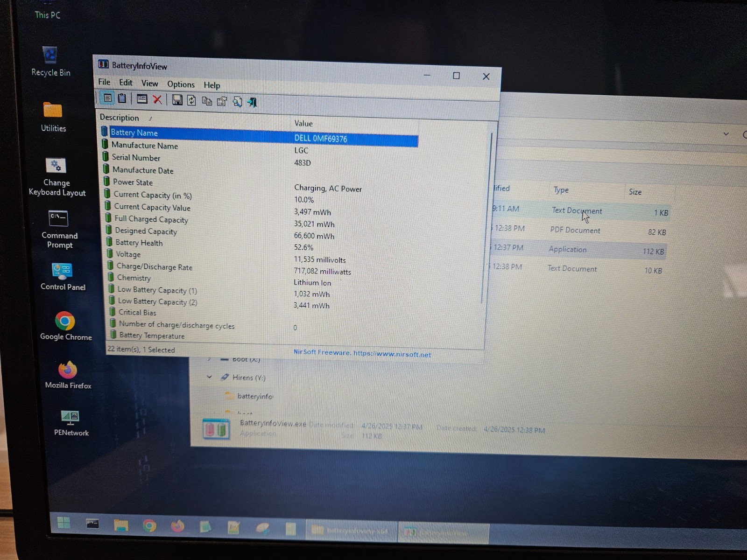Image resolution: width=747 pixels, height=560 pixels.
Task: Open the Edit menu
Action: click(126, 83)
